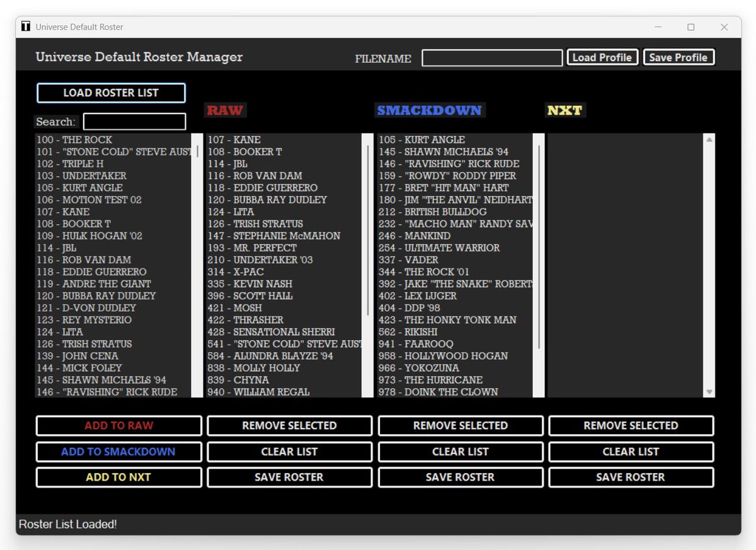Click the ADD TO RAW button
The image size is (756, 550).
point(118,425)
